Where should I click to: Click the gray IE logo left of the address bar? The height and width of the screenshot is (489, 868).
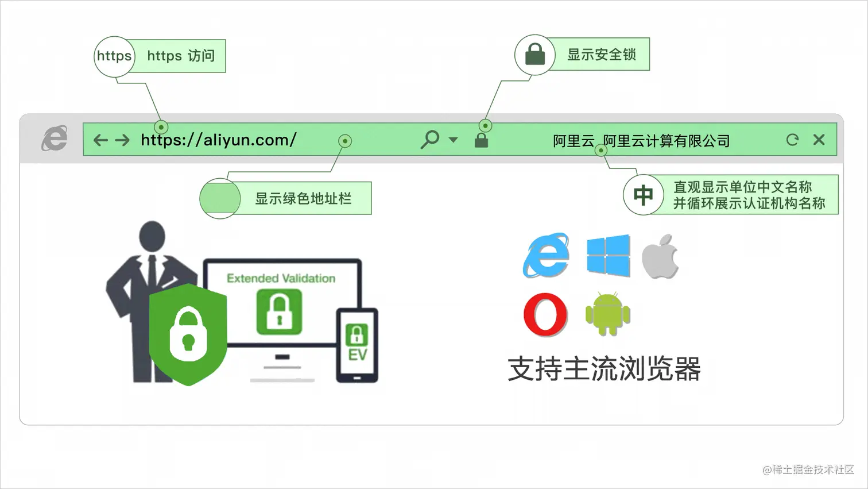(x=55, y=138)
